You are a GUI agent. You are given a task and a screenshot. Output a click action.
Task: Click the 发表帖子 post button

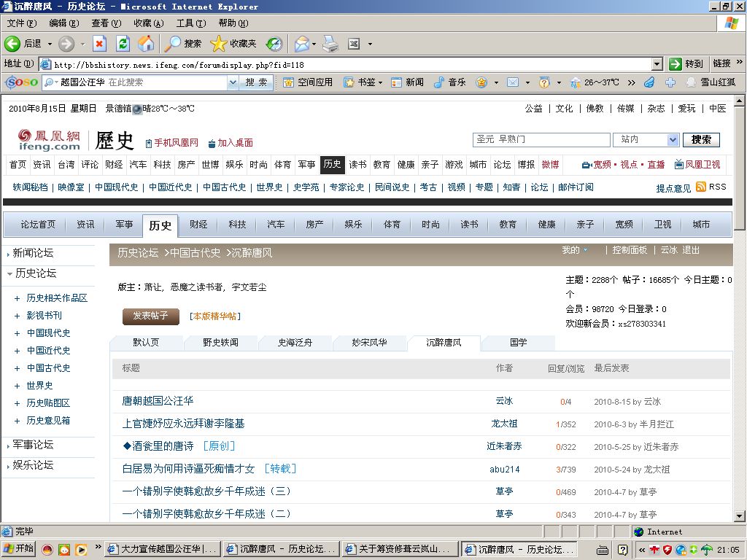tap(150, 316)
